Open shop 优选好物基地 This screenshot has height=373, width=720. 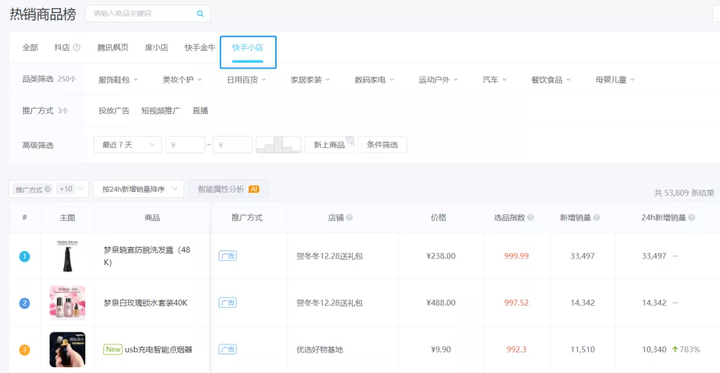coord(320,350)
